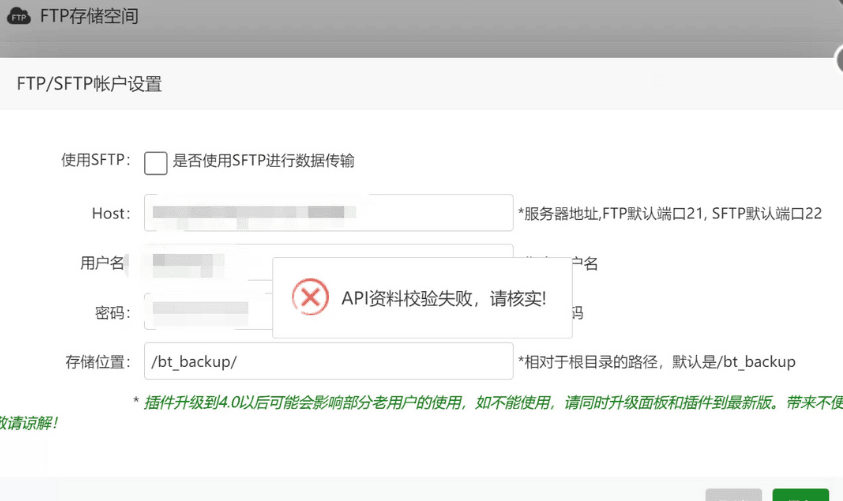Screen dimensions: 843x501
Task: Click the '是否使用SFTP进行数据传输' label
Action: pyautogui.click(x=263, y=161)
